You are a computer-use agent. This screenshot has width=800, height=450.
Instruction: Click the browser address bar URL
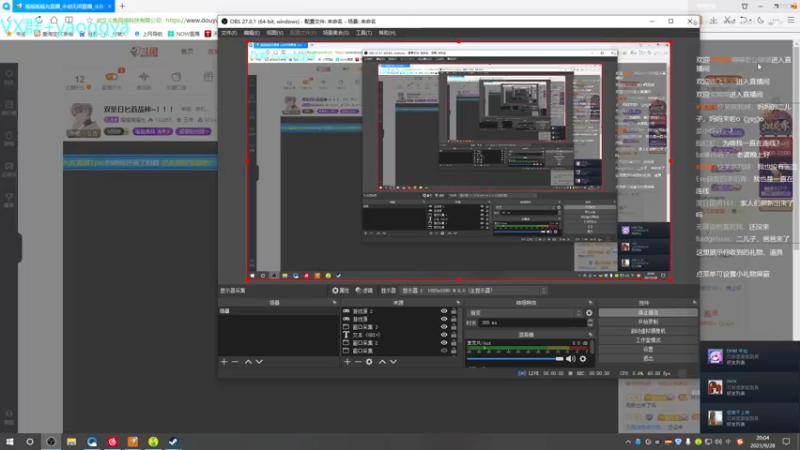[x=191, y=20]
